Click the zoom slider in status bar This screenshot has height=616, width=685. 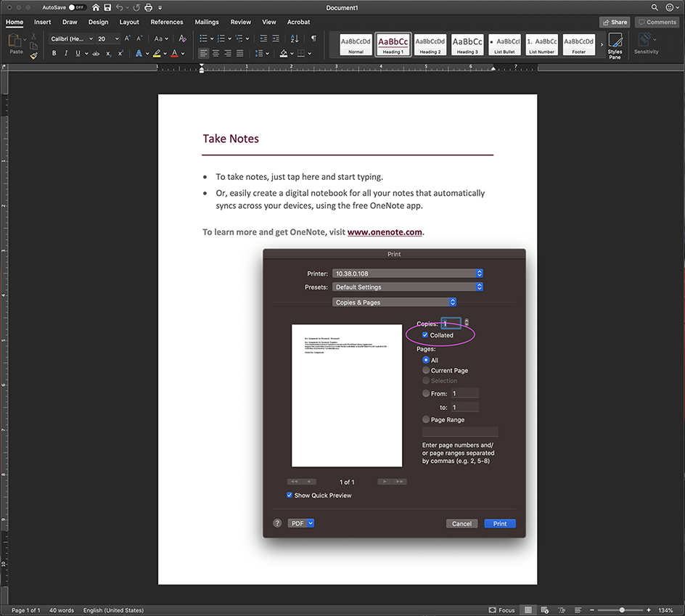pyautogui.click(x=621, y=610)
